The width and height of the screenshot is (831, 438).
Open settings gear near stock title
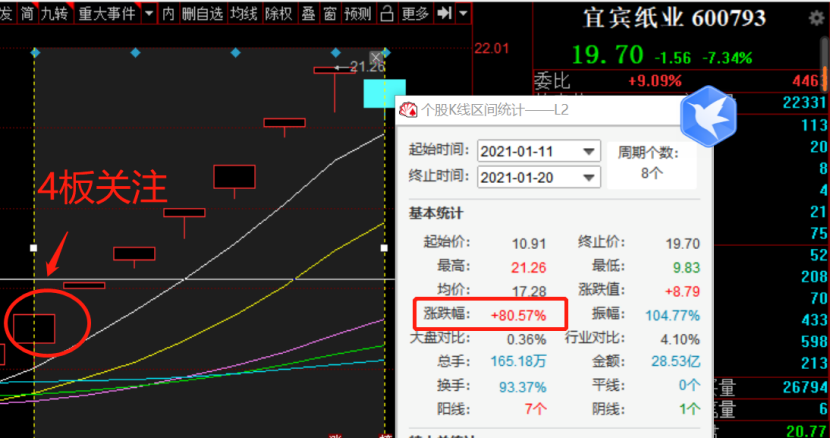pos(817,19)
